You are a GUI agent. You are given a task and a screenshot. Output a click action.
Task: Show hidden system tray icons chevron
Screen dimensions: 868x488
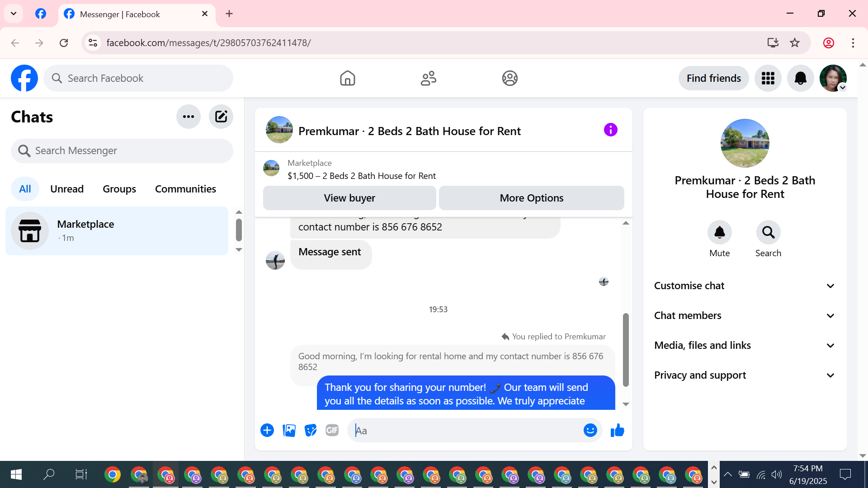pyautogui.click(x=727, y=474)
